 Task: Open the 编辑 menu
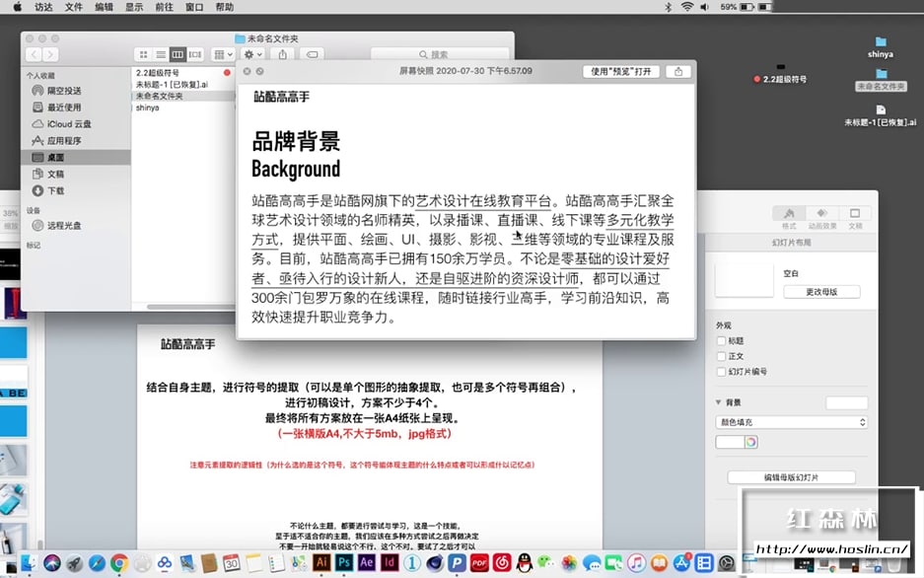(104, 7)
